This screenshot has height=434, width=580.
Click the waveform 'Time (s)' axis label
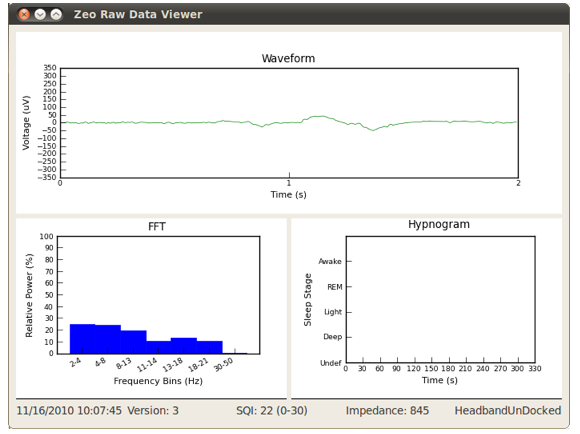(x=289, y=194)
